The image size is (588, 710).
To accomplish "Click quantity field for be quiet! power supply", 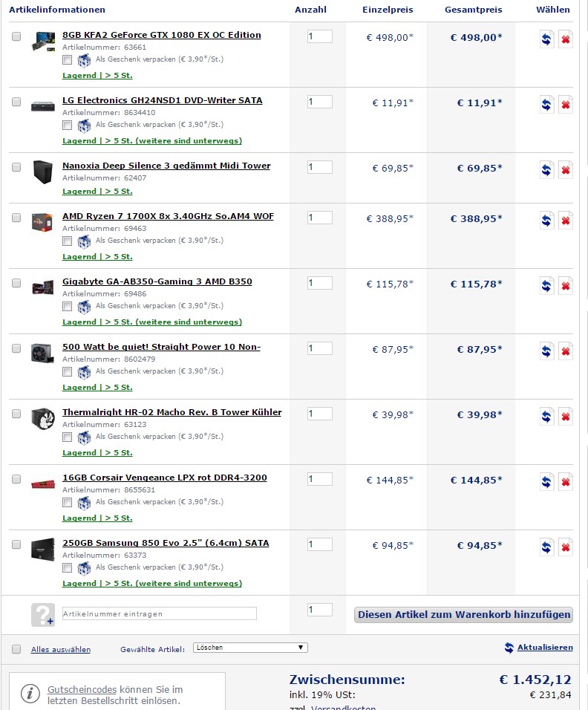I will (320, 348).
